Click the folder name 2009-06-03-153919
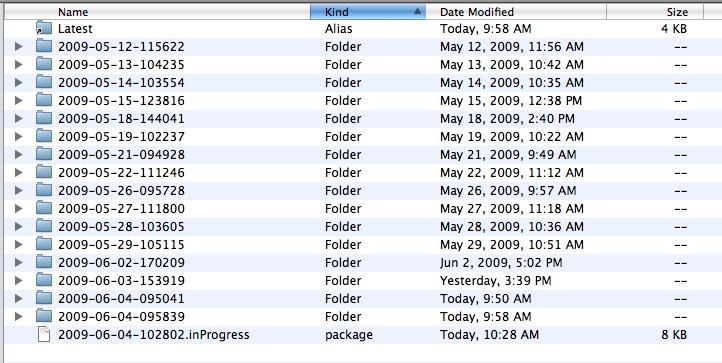722x363 pixels. [121, 280]
